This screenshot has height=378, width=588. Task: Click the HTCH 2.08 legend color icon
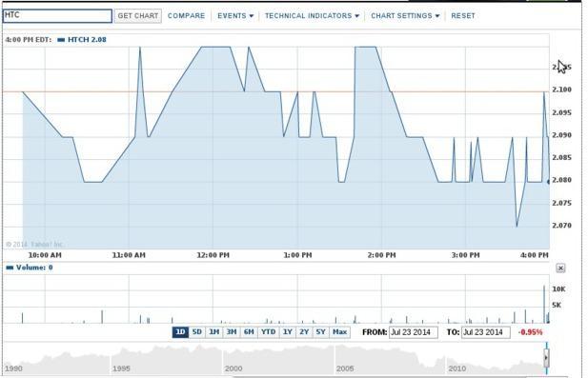click(61, 40)
